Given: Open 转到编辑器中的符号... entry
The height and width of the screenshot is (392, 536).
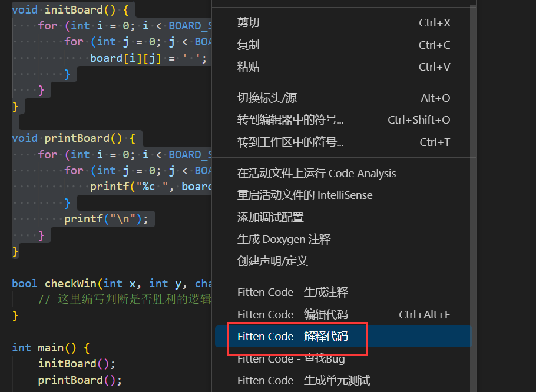Looking at the screenshot, I should [x=343, y=120].
